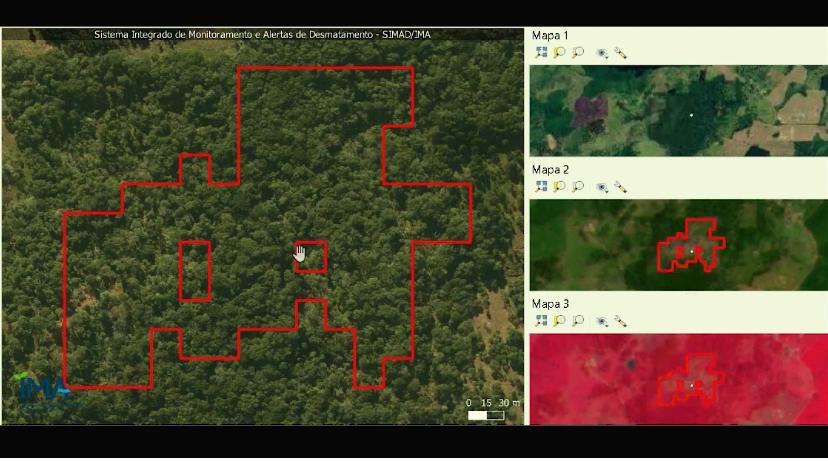
Task: Open the eye theme dropdown in Mapa 1
Action: point(602,53)
